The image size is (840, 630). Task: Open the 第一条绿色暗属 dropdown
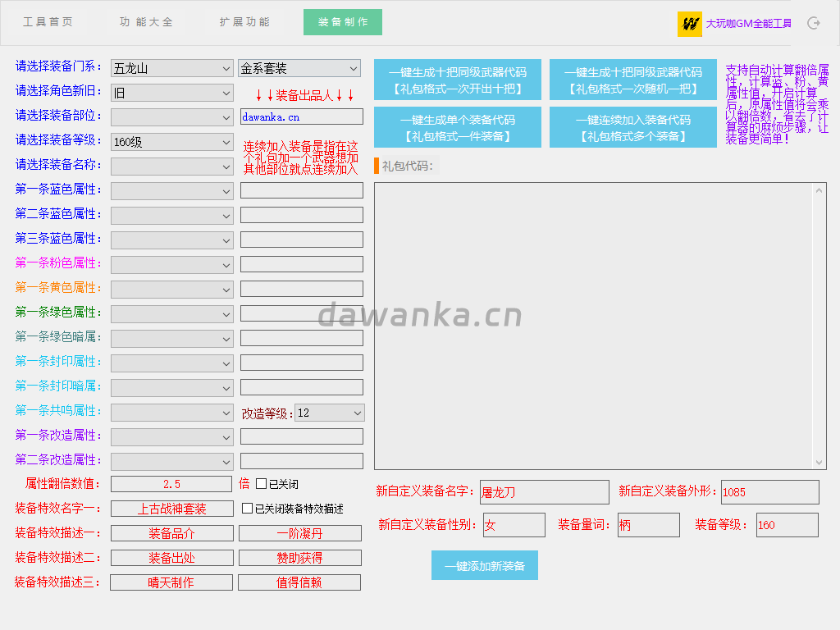[172, 339]
